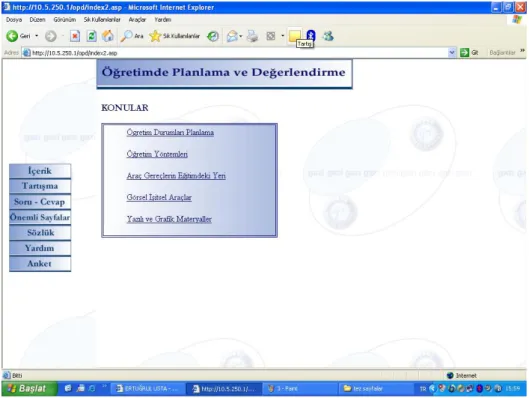Open the Mail button dropdown arrow
This screenshot has height=398, width=529.
(241, 36)
